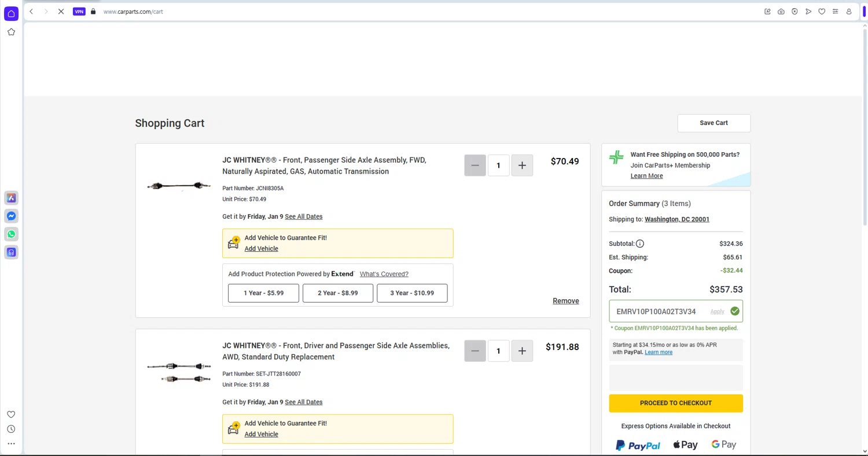Open the send/flow arrow icon
868x456 pixels.
coord(808,12)
